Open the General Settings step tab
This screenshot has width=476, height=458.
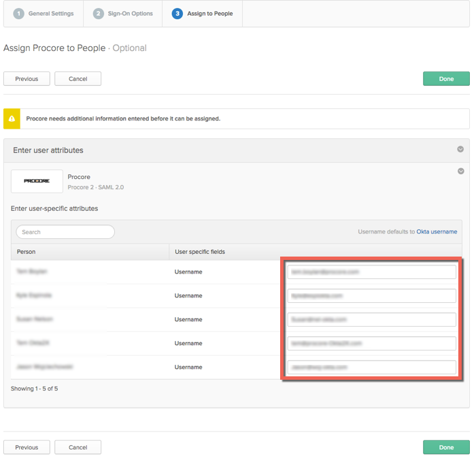[44, 14]
